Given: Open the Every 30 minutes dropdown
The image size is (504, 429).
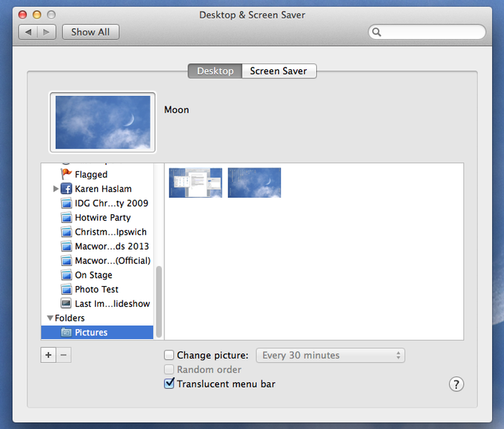Looking at the screenshot, I should pos(331,355).
